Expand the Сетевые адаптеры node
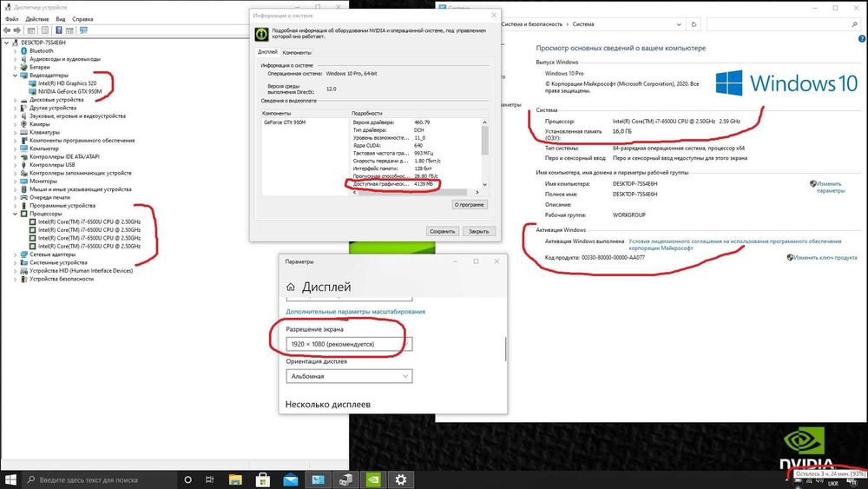Screen dimensions: 868x489 15,254
